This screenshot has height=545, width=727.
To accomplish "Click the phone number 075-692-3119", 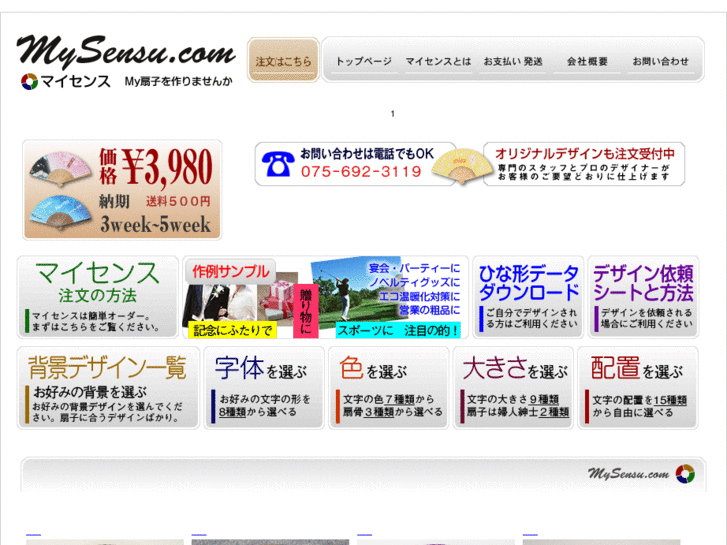I will 361,172.
